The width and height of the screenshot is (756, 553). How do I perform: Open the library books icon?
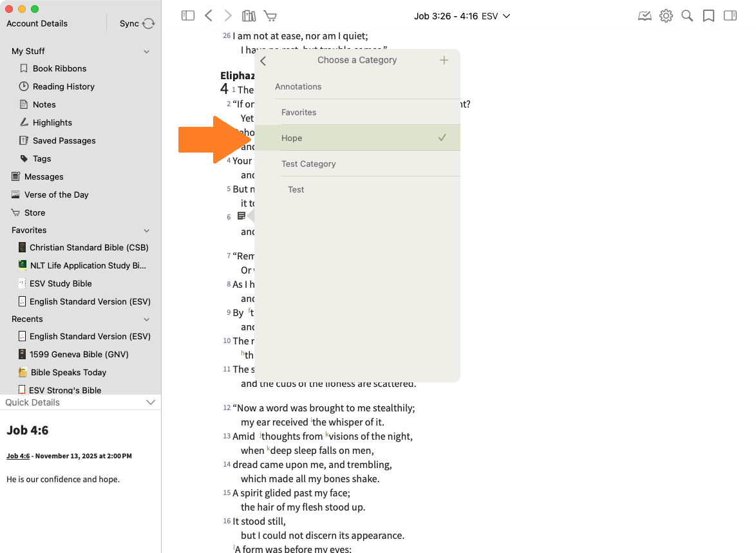coord(249,15)
